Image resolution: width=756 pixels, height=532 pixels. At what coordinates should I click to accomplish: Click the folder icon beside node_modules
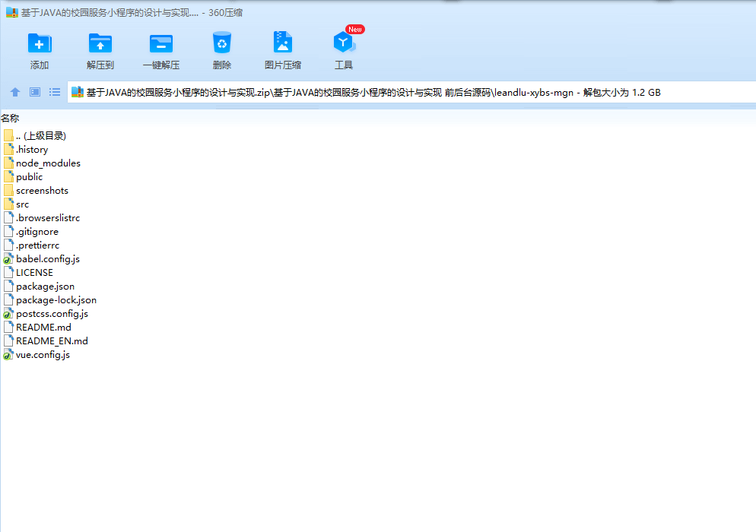click(x=8, y=163)
